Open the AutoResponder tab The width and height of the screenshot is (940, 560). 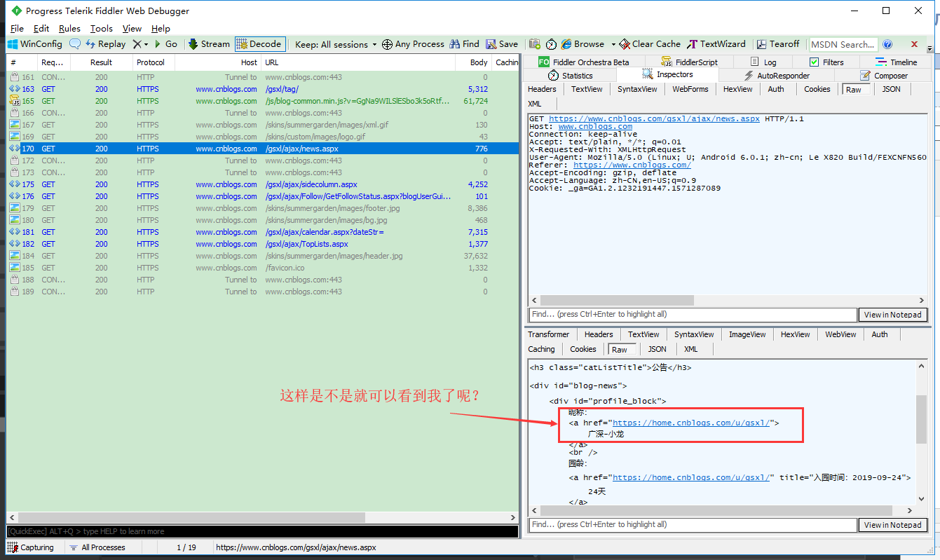tap(776, 76)
